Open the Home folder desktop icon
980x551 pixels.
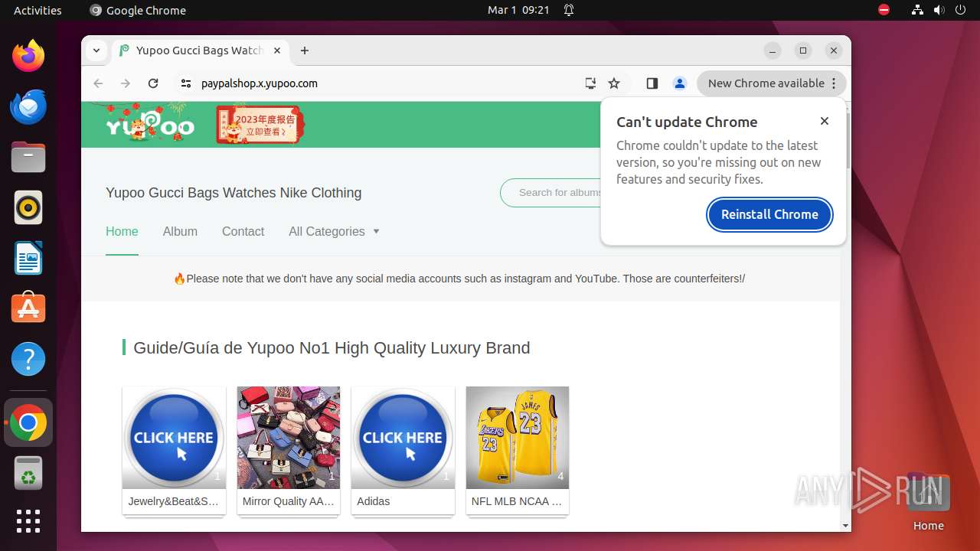[928, 501]
